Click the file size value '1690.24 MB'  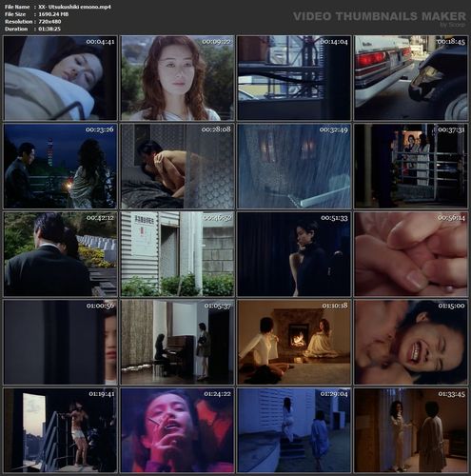[x=53, y=14]
